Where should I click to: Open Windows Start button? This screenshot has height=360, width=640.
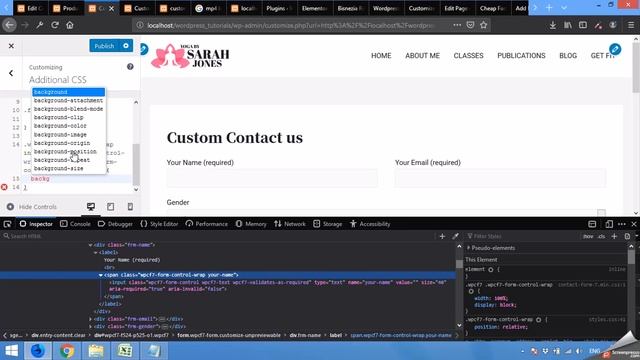tap(11, 351)
